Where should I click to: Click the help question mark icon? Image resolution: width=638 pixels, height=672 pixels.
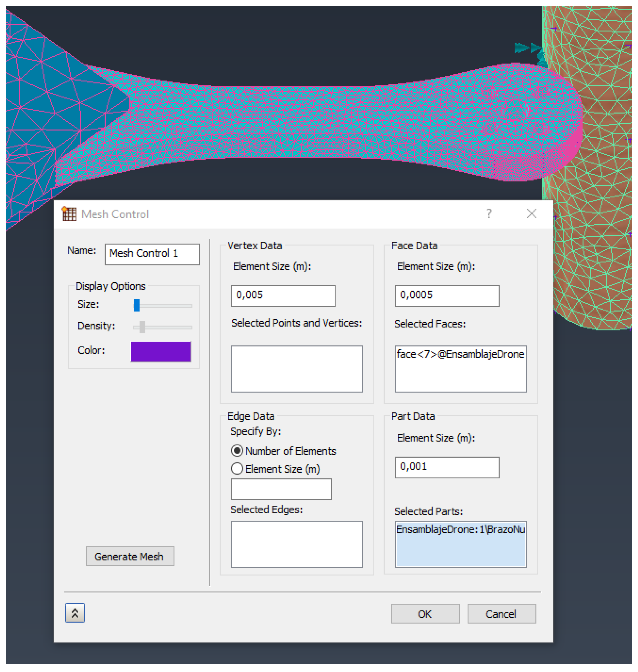[489, 214]
